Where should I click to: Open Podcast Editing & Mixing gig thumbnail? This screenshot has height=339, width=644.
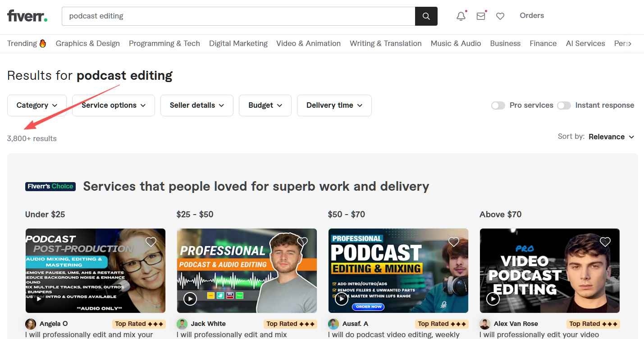(x=398, y=270)
